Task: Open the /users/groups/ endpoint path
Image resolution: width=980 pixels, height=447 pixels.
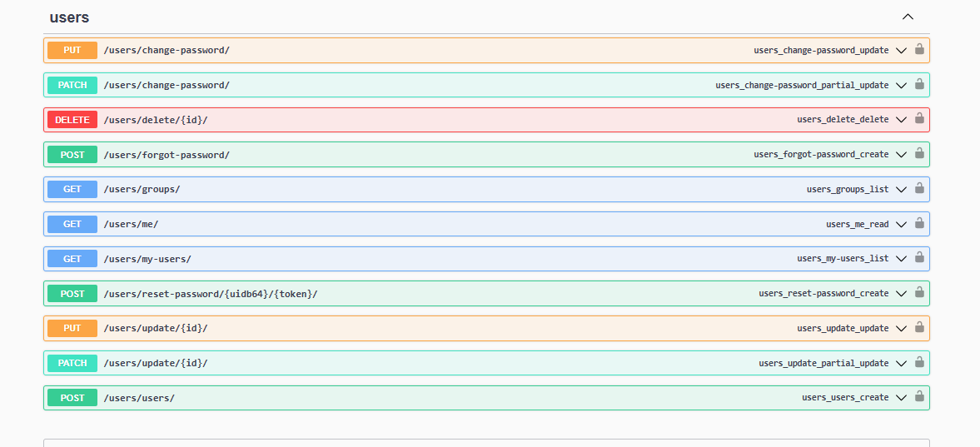Action: coord(142,190)
